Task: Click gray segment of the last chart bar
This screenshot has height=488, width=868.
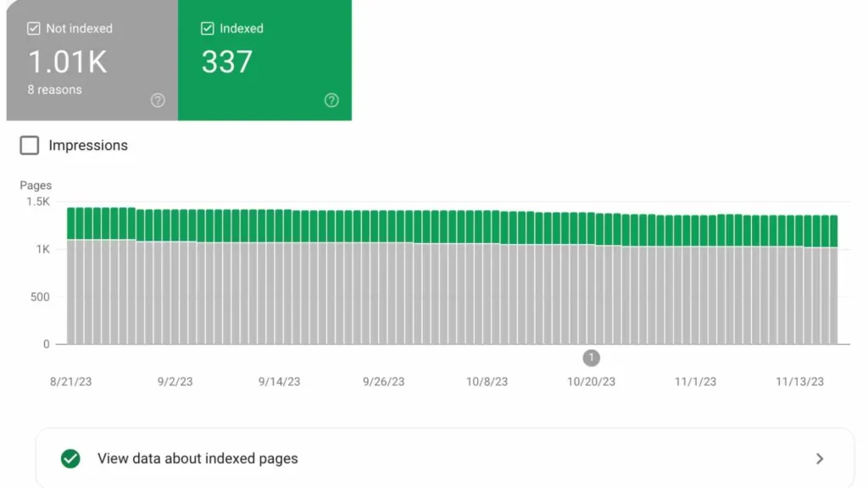Action: coord(833,295)
